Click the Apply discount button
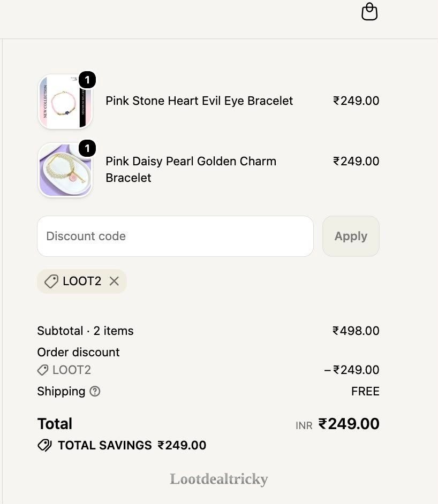 tap(351, 236)
